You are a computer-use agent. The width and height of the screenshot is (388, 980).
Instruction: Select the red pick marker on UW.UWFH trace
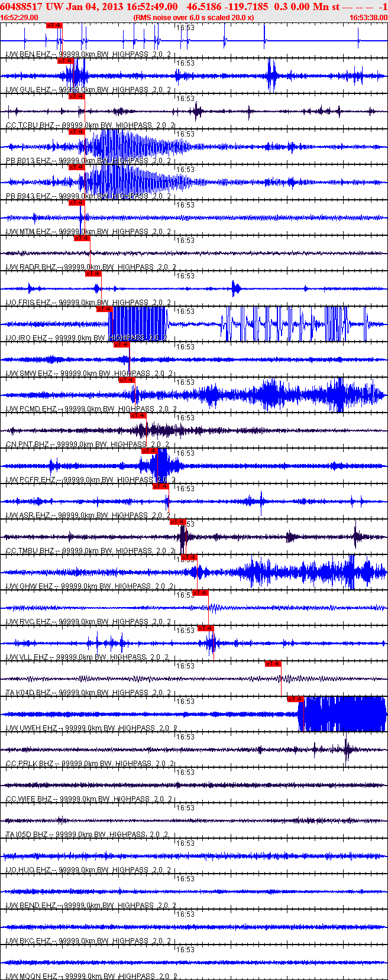pos(295,699)
